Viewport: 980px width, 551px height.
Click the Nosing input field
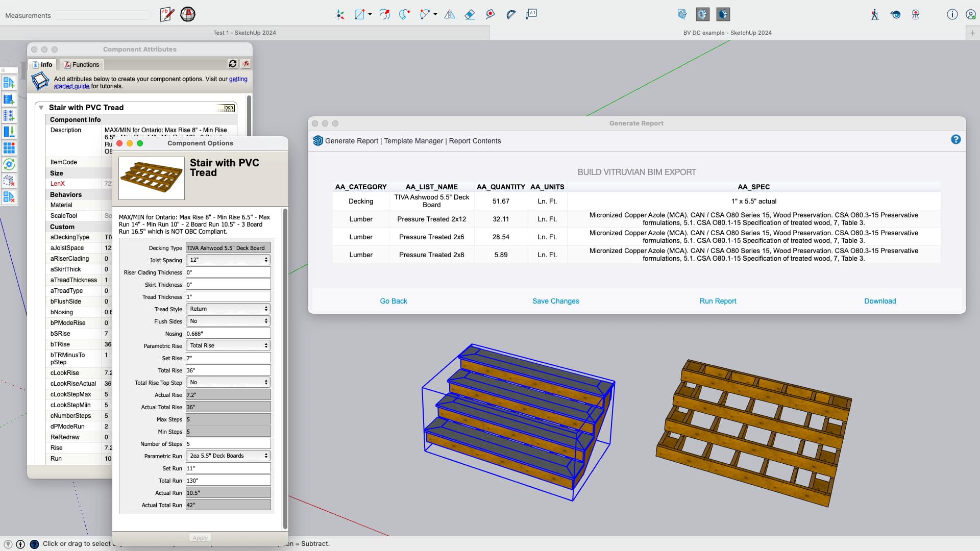(x=228, y=333)
